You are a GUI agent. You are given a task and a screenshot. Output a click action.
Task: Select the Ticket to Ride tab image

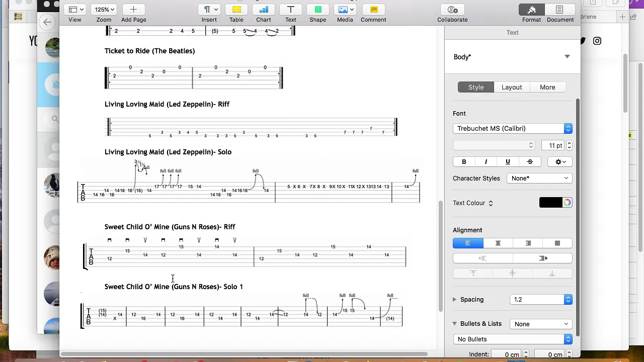tap(194, 77)
